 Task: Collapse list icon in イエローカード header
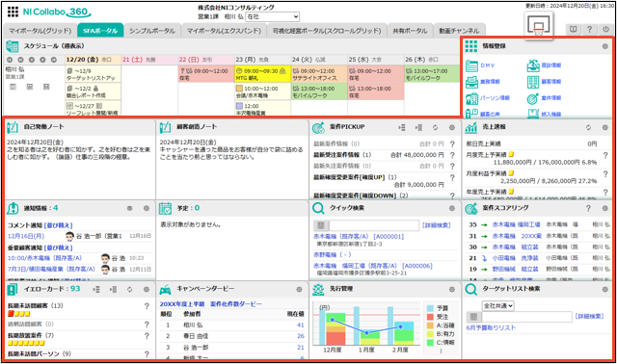113,289
